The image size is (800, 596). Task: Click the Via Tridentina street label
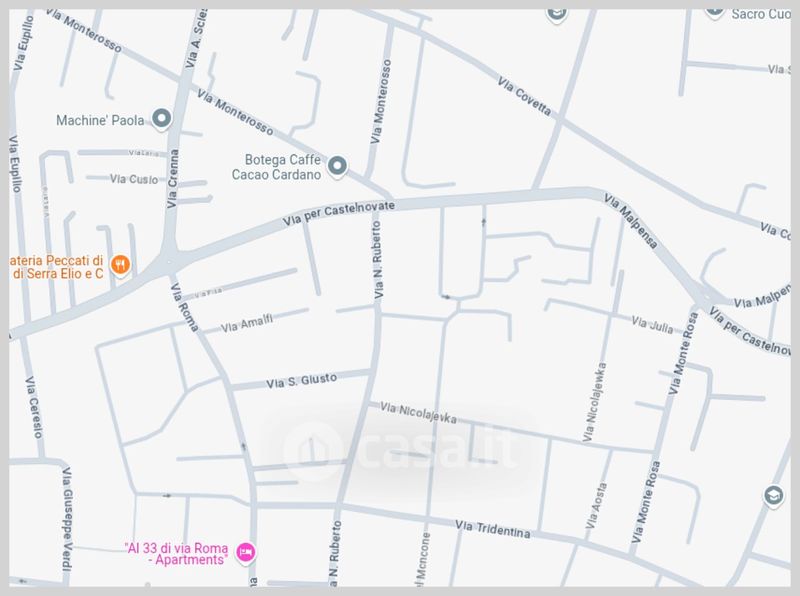[492, 529]
